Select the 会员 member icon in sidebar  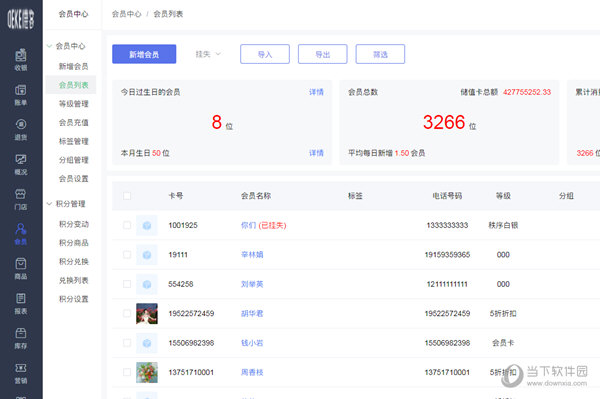pyautogui.click(x=21, y=234)
